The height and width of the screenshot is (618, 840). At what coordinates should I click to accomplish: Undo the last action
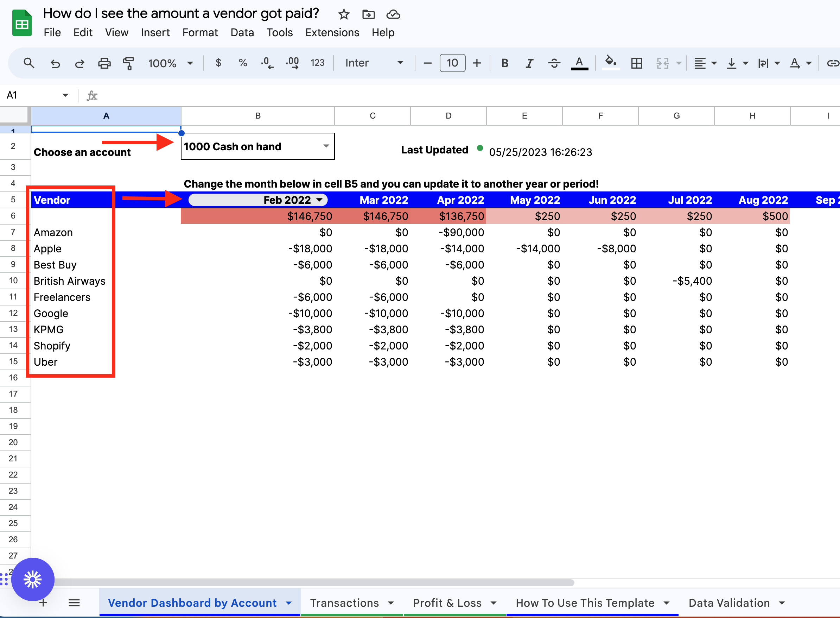click(x=55, y=63)
